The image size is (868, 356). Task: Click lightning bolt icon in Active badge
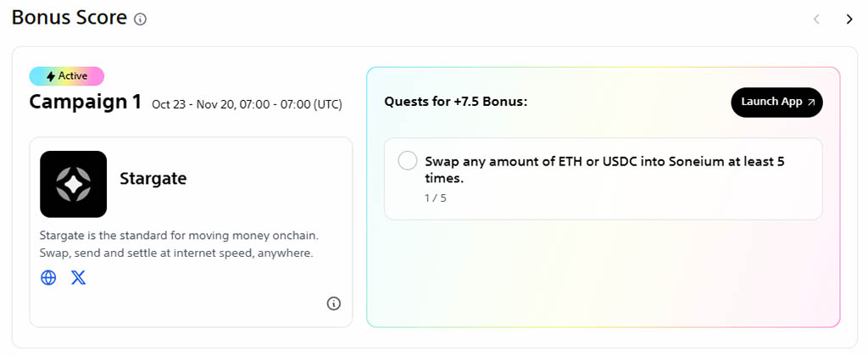[x=51, y=76]
